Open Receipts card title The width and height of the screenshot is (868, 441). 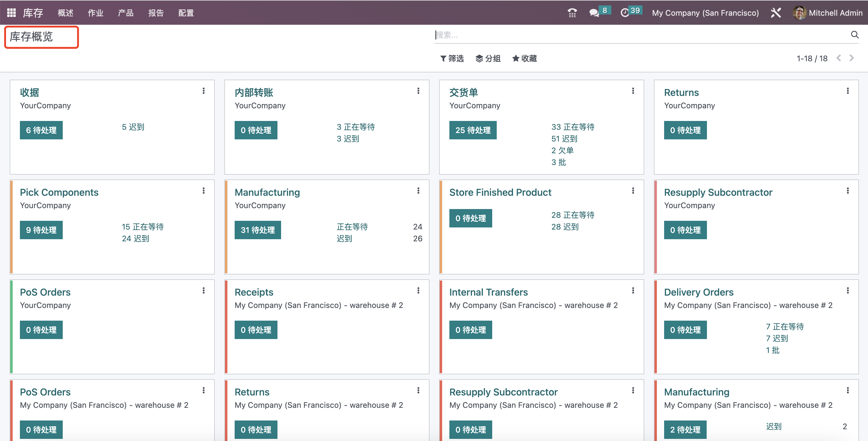254,292
